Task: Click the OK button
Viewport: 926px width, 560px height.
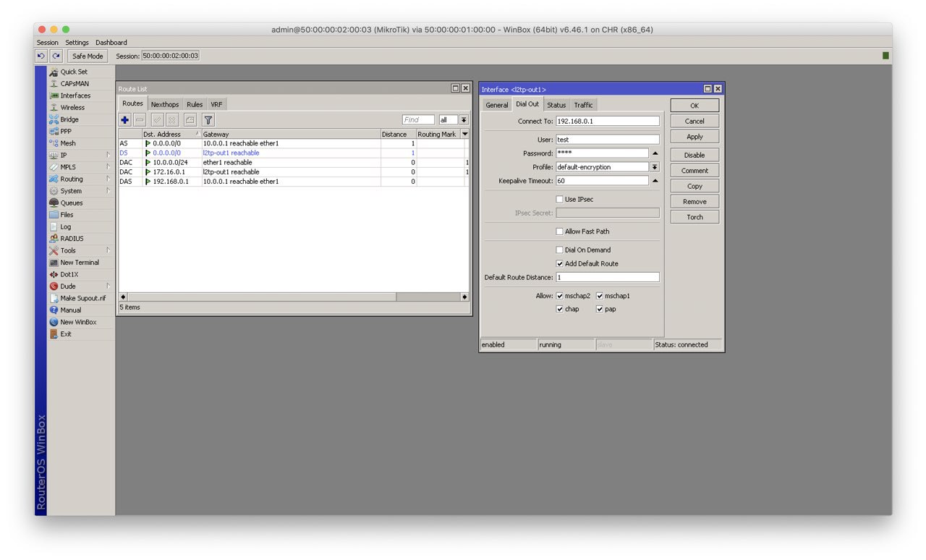Action: click(x=694, y=106)
